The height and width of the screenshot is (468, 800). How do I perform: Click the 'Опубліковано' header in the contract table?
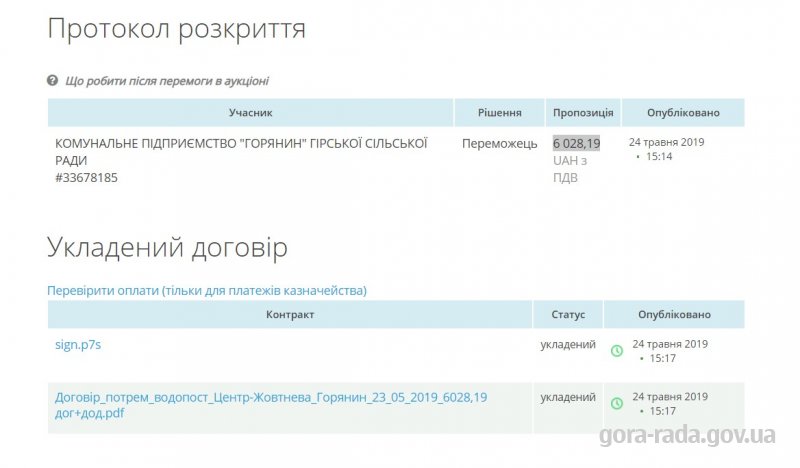(674, 314)
